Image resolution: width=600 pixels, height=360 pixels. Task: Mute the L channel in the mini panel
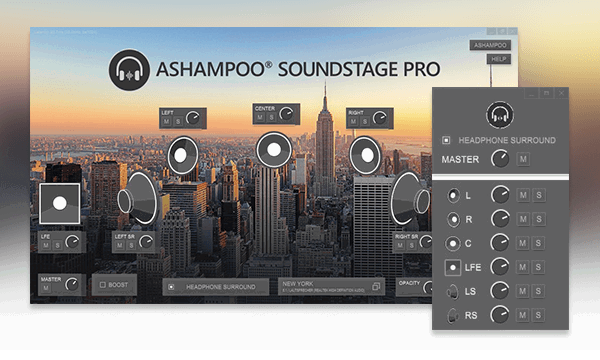(523, 195)
